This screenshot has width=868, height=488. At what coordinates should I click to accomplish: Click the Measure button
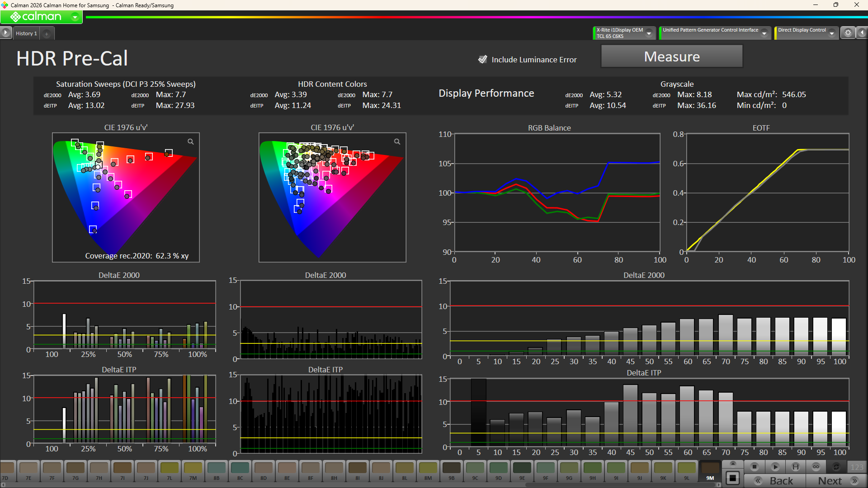(x=671, y=57)
